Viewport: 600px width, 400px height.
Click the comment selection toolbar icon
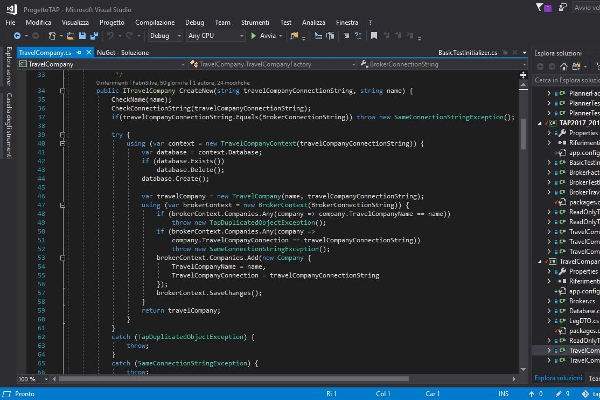click(346, 36)
